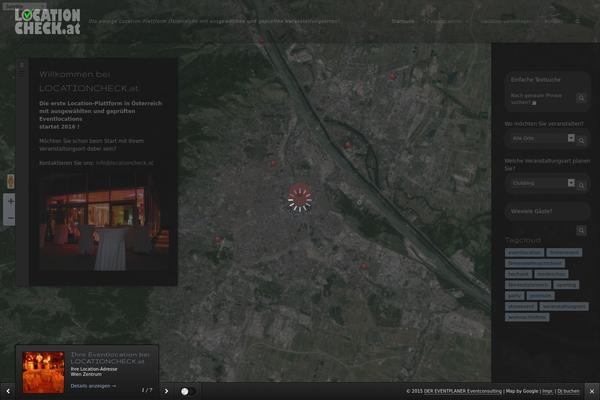
Task: Click the Einfache Textsuche search field
Action: click(546, 80)
